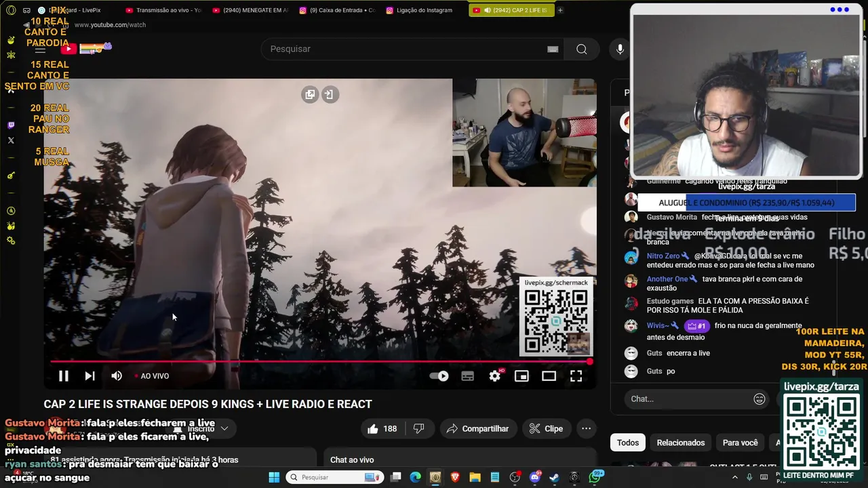
Task: Open YouTube hamburger guide menu
Action: tap(40, 49)
